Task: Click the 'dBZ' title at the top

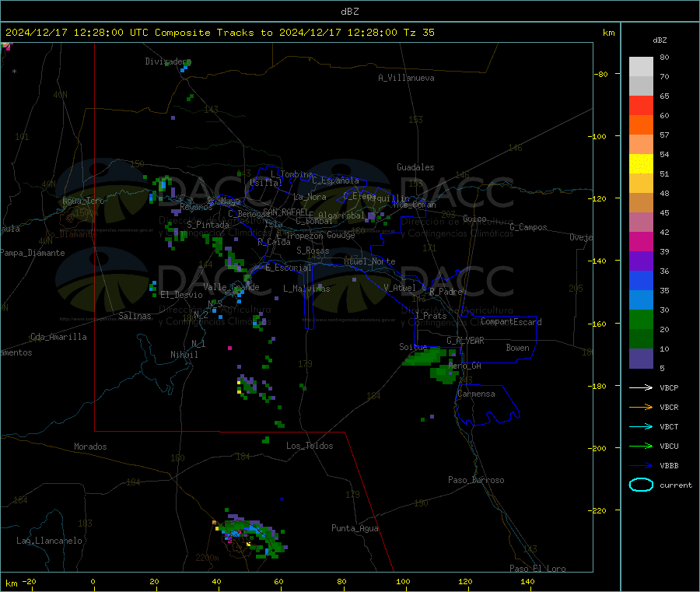Action: coord(349,12)
